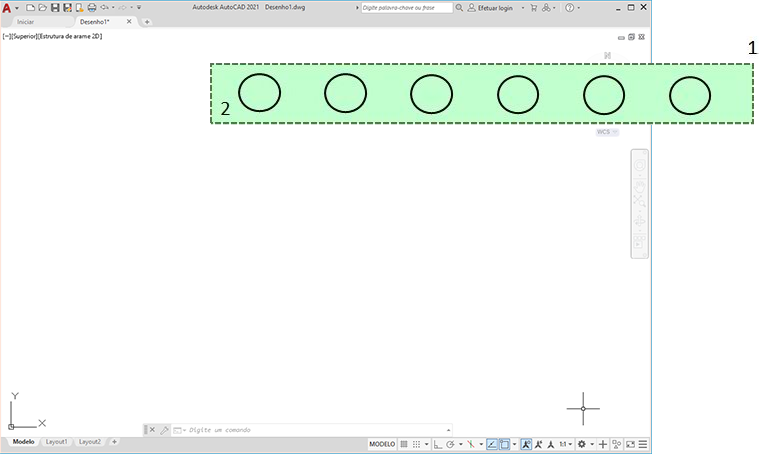Close the command line window X
The width and height of the screenshot is (759, 454).
152,430
